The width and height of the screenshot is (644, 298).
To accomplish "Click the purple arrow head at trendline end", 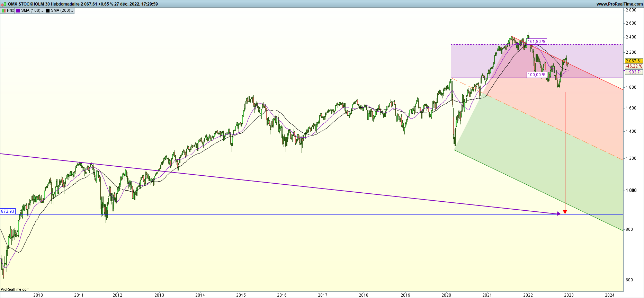I will click(558, 214).
